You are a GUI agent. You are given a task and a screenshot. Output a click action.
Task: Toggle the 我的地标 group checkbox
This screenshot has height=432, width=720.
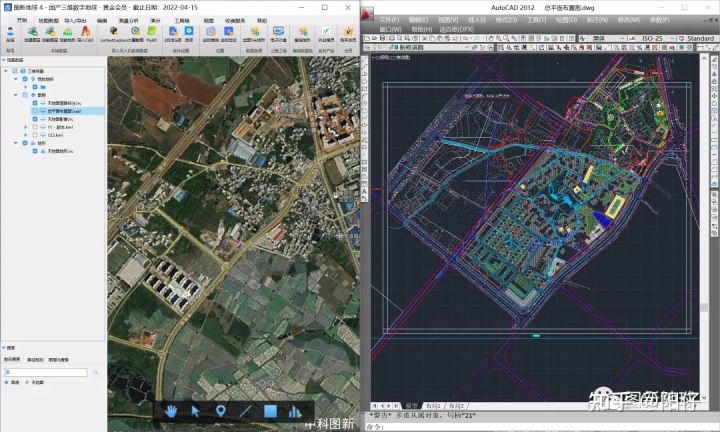pos(25,79)
